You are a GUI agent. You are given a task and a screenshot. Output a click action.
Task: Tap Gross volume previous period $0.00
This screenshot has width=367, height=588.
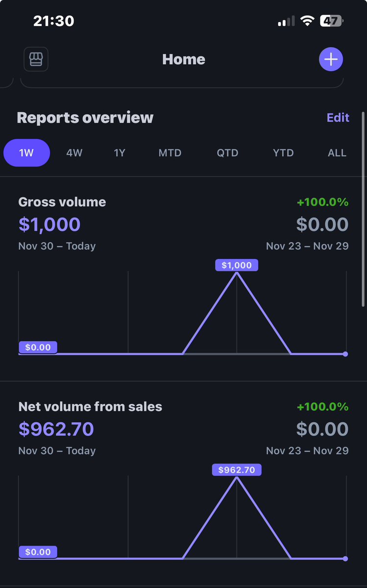click(322, 224)
